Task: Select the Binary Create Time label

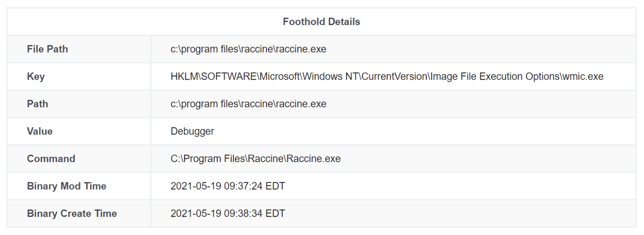Action: click(72, 213)
